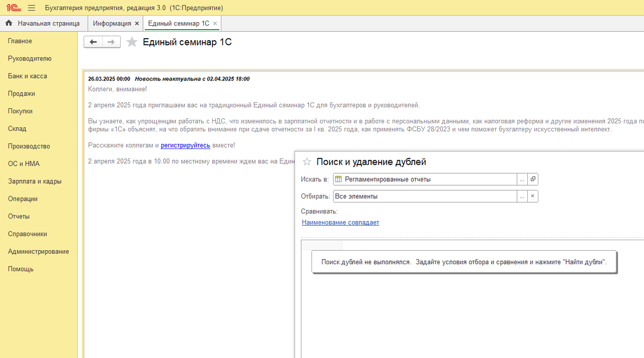Screen dimensions: 644x358
Task: Close the Информация tab
Action: pos(137,24)
